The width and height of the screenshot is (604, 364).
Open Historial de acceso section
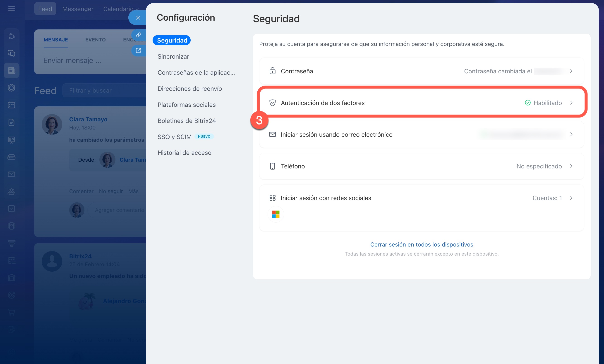184,153
